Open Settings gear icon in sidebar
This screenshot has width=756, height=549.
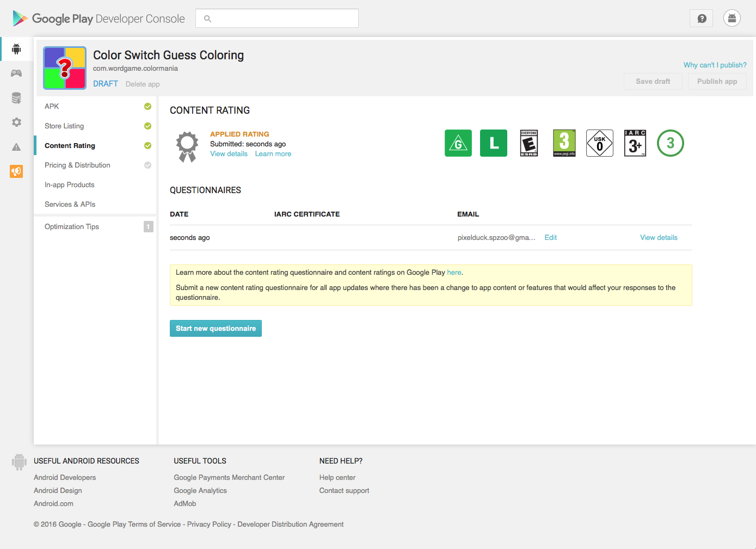tap(16, 122)
